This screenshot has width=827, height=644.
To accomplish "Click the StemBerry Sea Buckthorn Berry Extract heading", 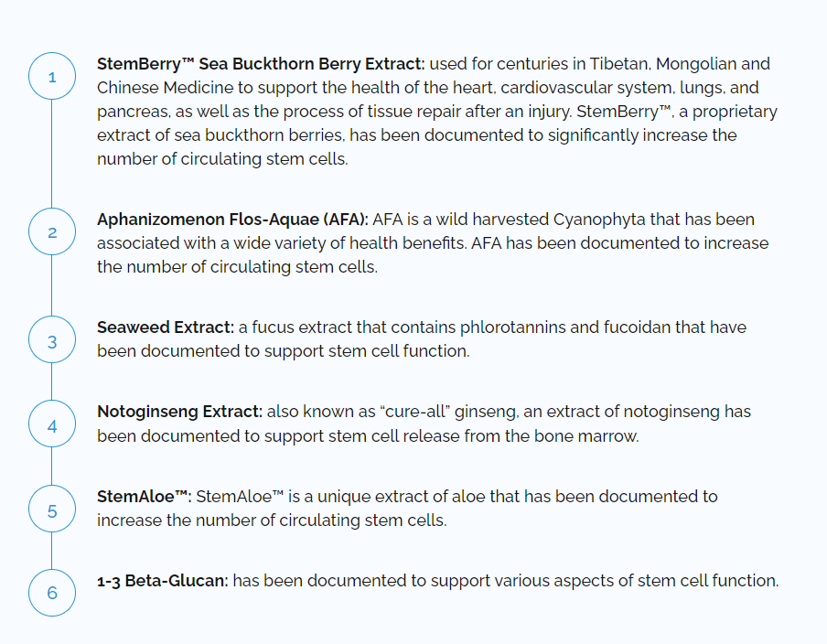I will tap(261, 64).
